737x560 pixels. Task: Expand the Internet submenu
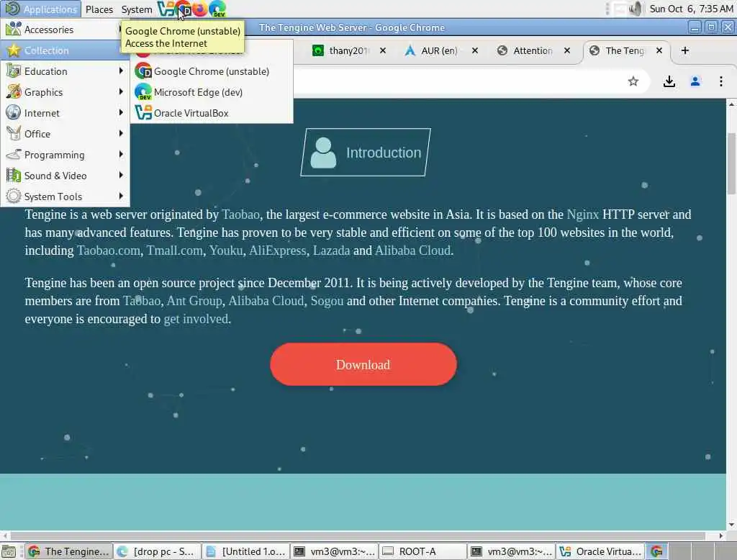pos(65,113)
